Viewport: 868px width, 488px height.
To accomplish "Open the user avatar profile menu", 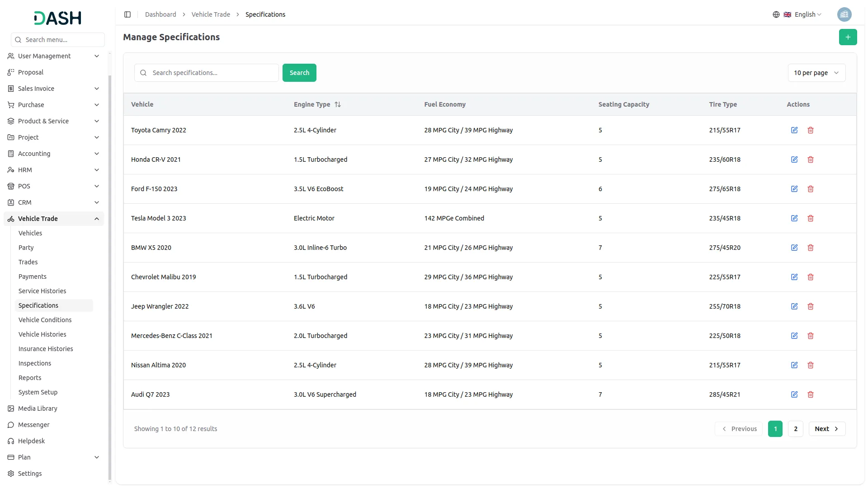I will pos(844,14).
